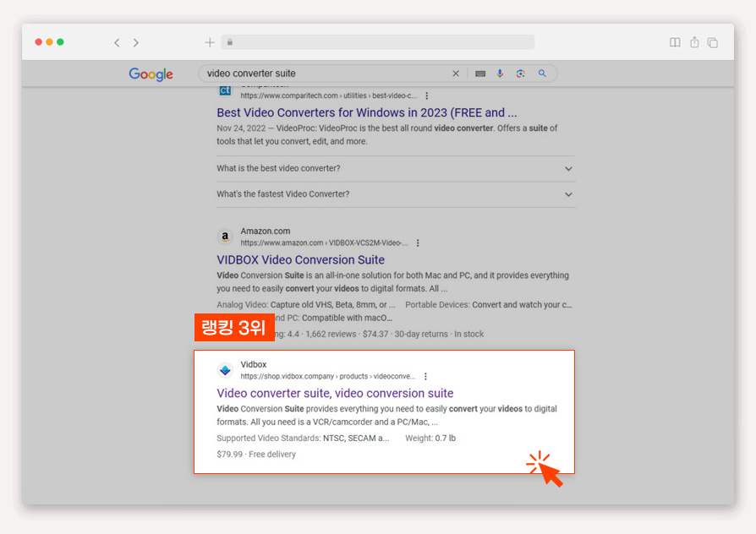Click the share icon in browser toolbar
Image resolution: width=756 pixels, height=534 pixels.
[694, 42]
